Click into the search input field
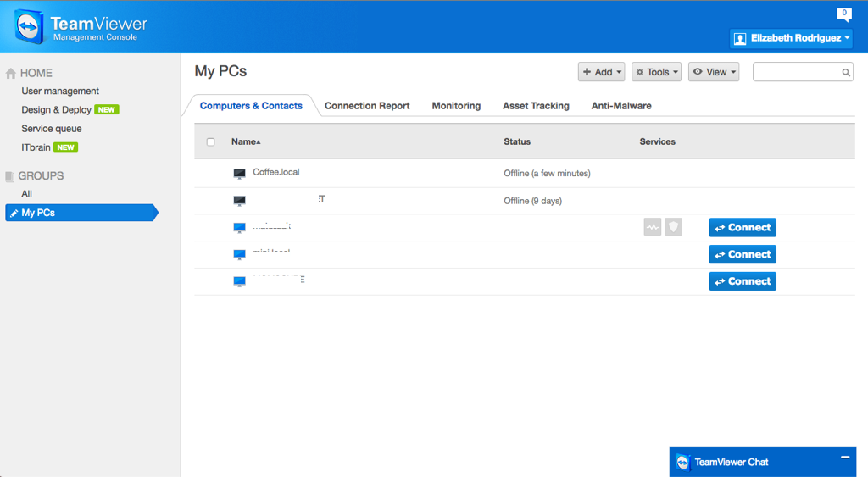This screenshot has height=477, width=868. [803, 72]
